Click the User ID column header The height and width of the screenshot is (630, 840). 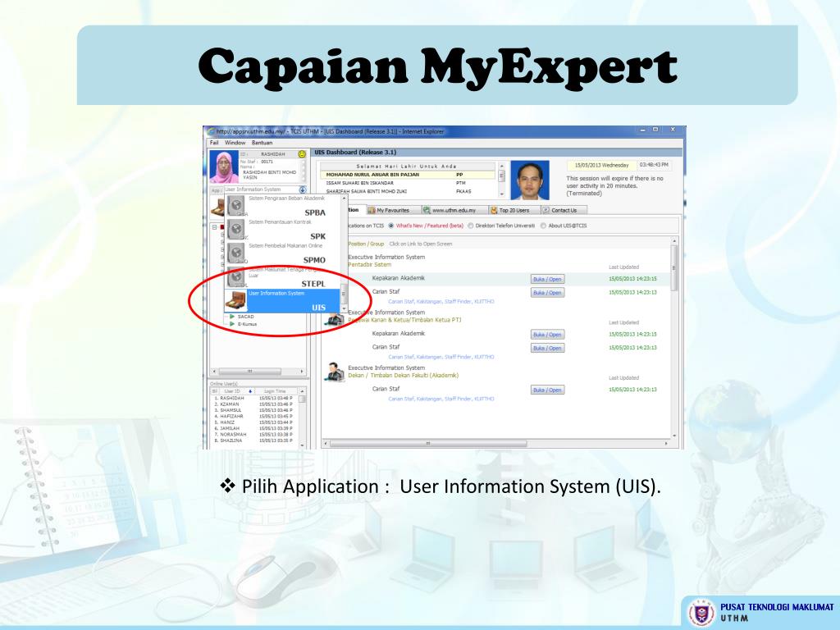(236, 391)
